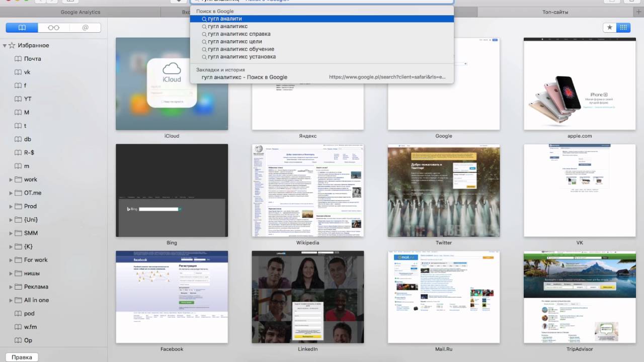
Task: Select suggestion гугл аналитикс установка
Action: (x=322, y=57)
